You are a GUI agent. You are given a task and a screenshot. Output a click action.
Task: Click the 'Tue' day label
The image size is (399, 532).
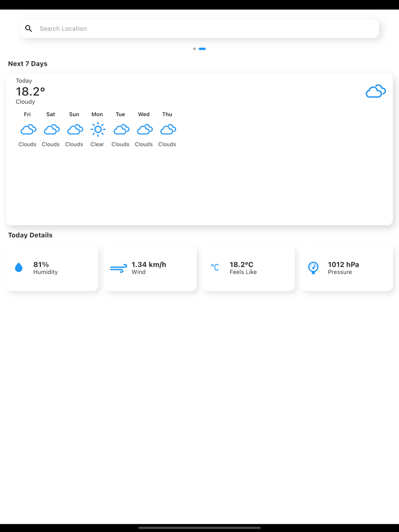pyautogui.click(x=120, y=114)
